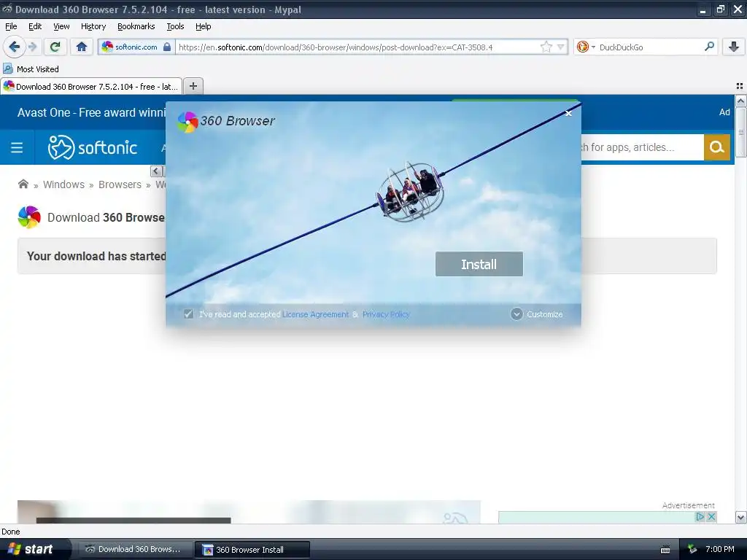Click the Install button in 360 Browser installer
Screen dimensions: 747x560
(479, 264)
